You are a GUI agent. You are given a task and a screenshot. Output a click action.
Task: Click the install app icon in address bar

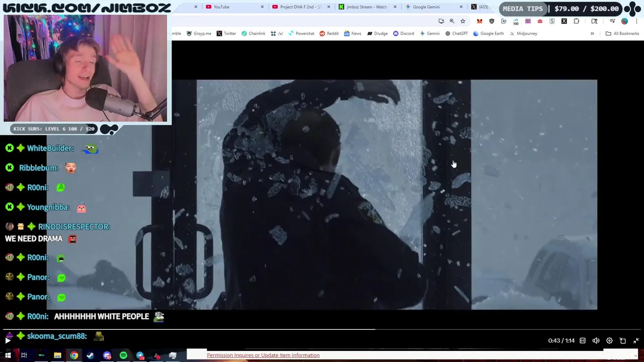(441, 21)
